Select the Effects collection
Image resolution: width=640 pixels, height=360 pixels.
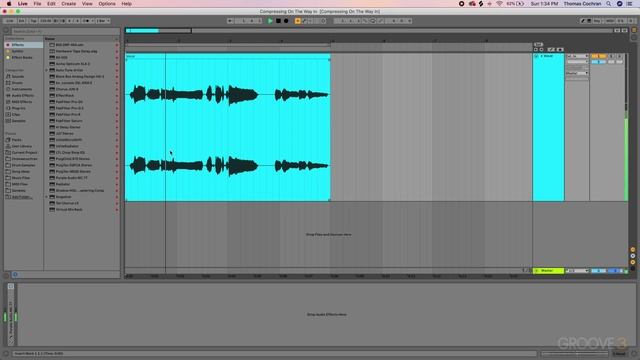(x=23, y=45)
